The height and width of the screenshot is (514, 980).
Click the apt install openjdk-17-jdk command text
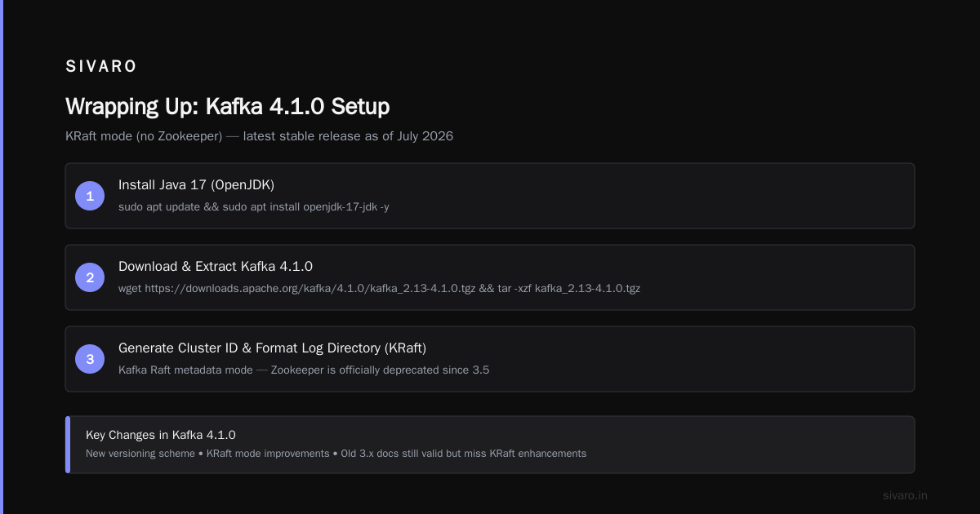pos(254,207)
